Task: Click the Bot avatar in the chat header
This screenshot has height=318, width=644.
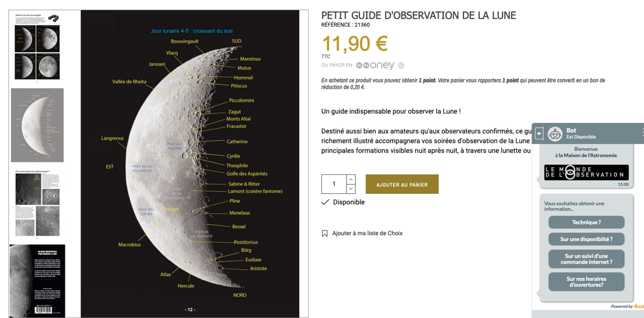Action: (555, 134)
